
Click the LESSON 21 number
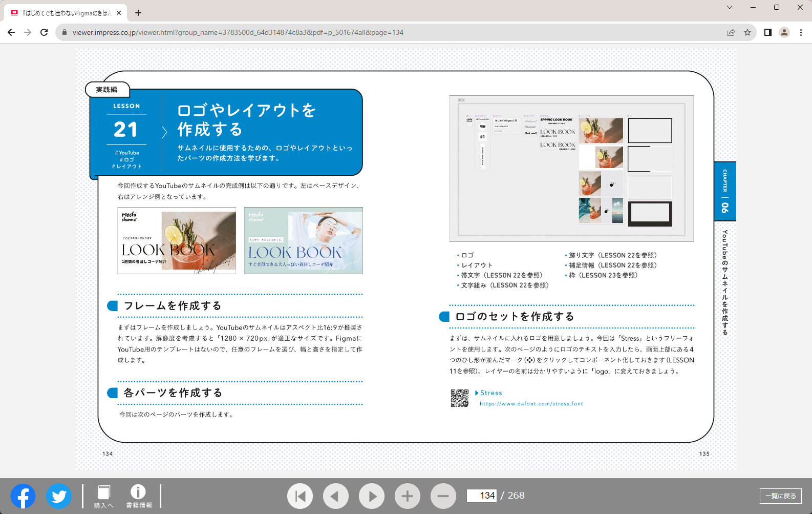pos(126,129)
